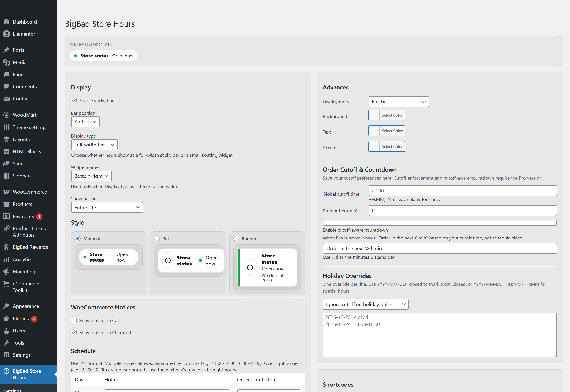This screenshot has width=570, height=392.
Task: Select the Minimal style radio button
Action: point(77,238)
